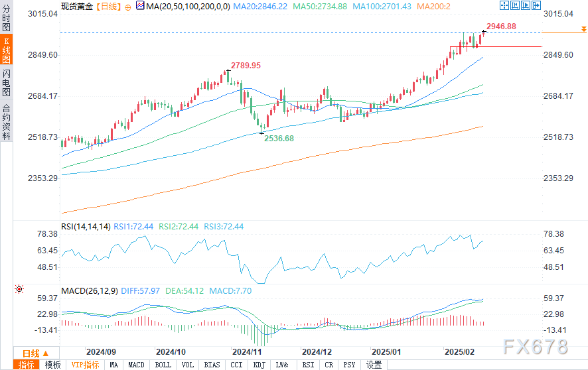Click the MA20:2846.22 value

pos(260,7)
